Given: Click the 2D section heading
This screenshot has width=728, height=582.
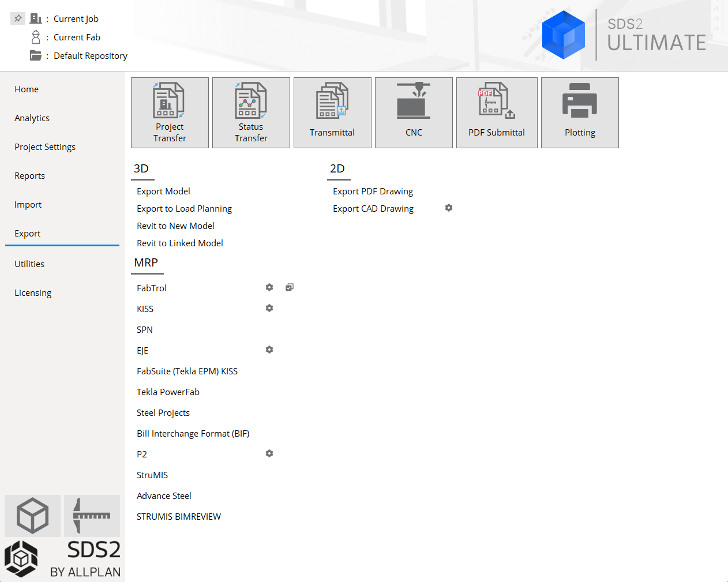Looking at the screenshot, I should 337,168.
